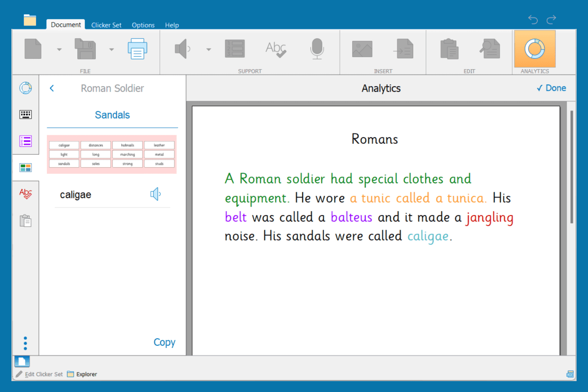Click the Romans document title

(375, 139)
